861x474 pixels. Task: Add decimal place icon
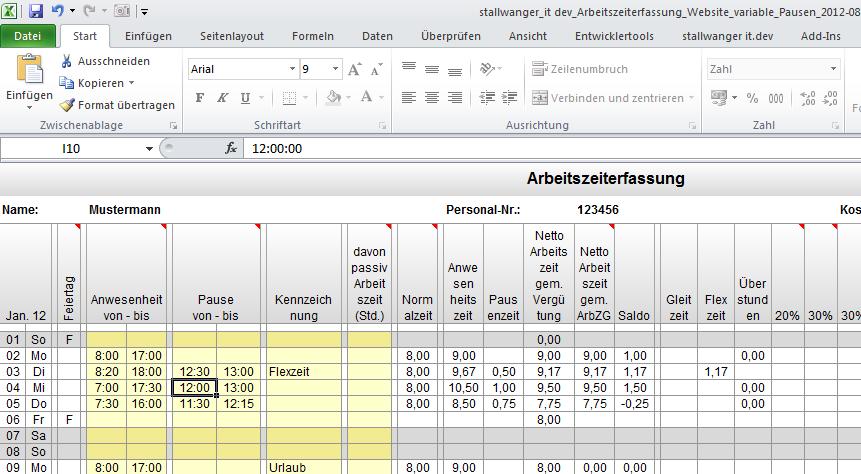coord(808,98)
